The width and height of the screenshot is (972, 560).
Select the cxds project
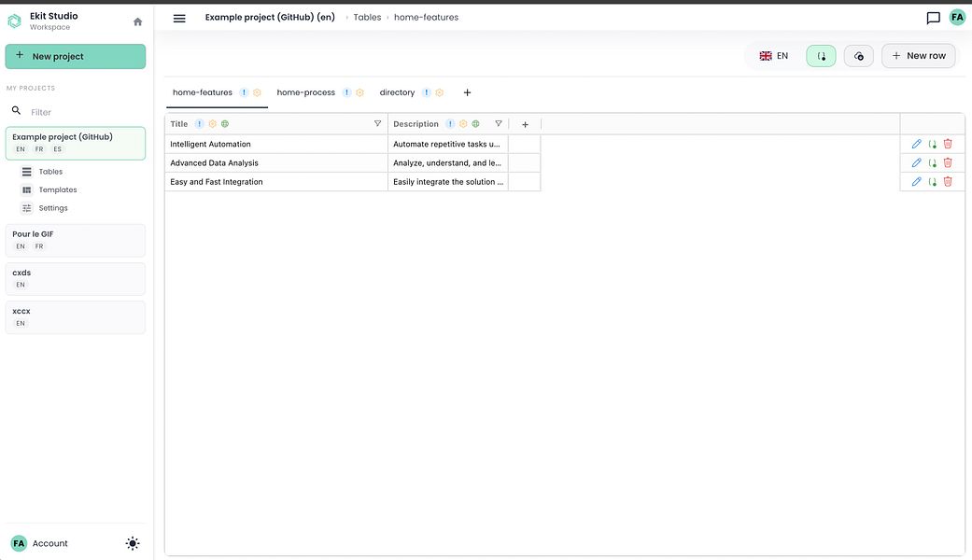coord(76,279)
